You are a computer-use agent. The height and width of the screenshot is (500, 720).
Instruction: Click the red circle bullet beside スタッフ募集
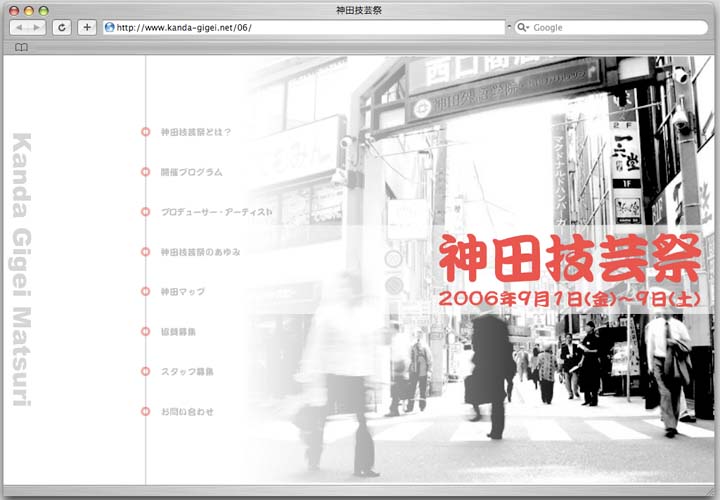tap(146, 371)
